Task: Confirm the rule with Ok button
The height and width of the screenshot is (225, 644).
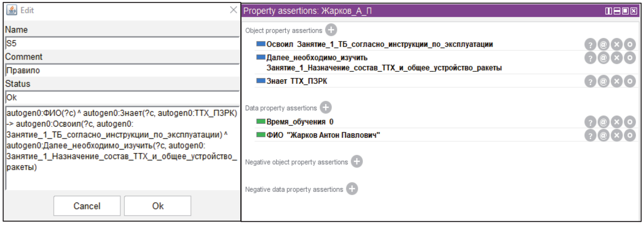Action: 158,206
